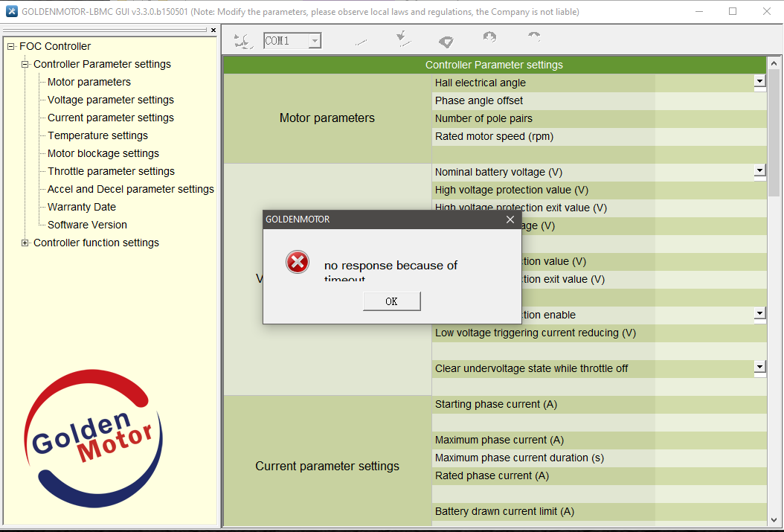The height and width of the screenshot is (532, 784).
Task: Open Clear undervoltage state dropdown arrow
Action: (759, 367)
